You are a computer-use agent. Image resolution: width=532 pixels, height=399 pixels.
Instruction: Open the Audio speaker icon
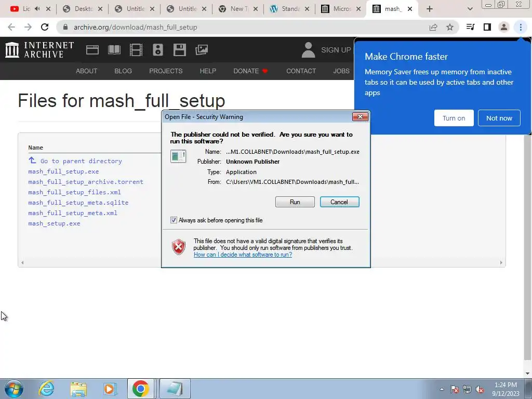tap(158, 50)
